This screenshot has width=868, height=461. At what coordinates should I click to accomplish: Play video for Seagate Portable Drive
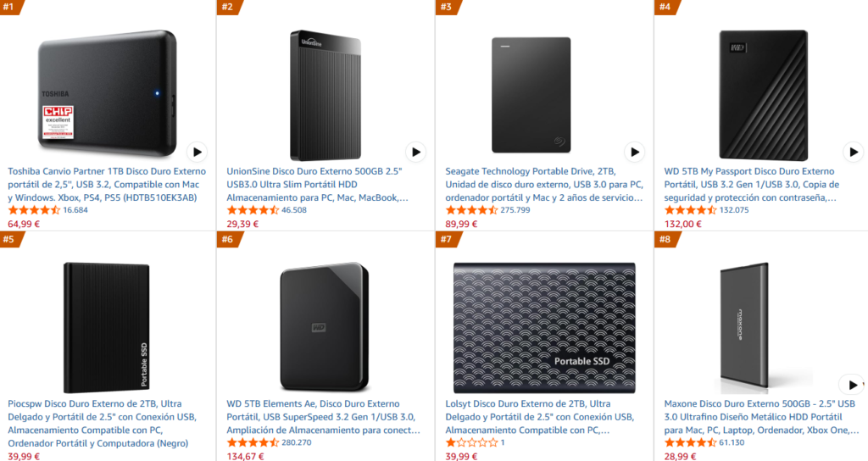tap(634, 153)
